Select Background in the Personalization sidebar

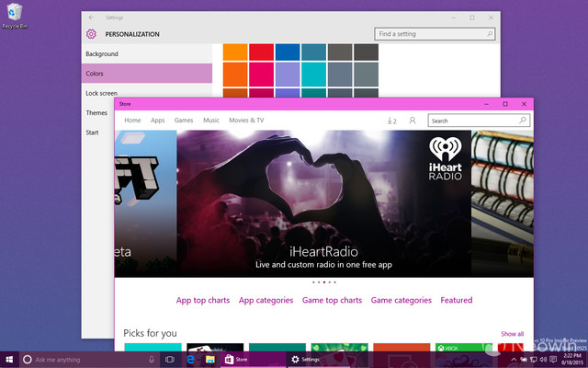point(102,54)
